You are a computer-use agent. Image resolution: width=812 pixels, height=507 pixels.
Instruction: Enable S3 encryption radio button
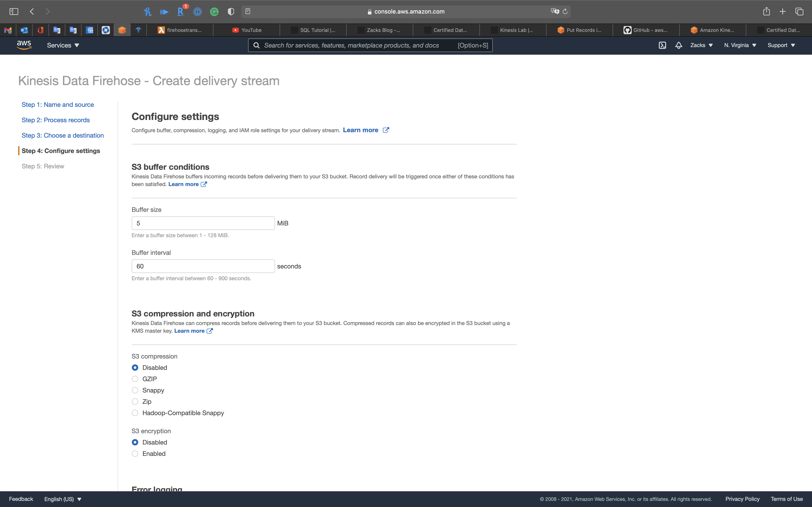[135, 454]
